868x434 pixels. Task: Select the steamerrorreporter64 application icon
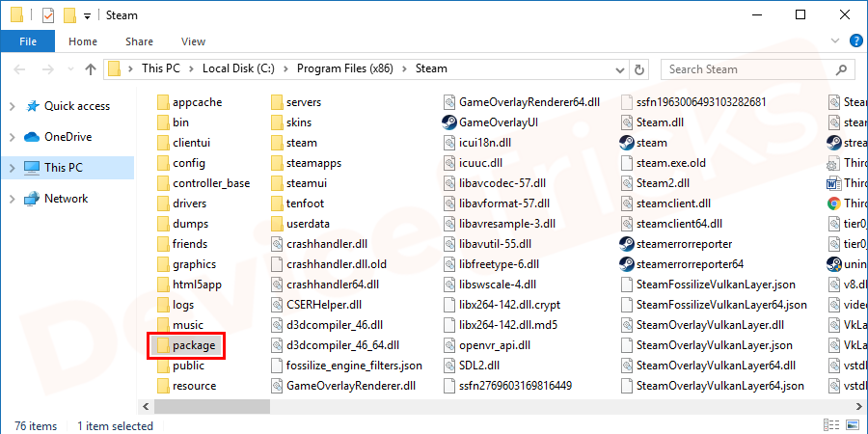pyautogui.click(x=627, y=264)
